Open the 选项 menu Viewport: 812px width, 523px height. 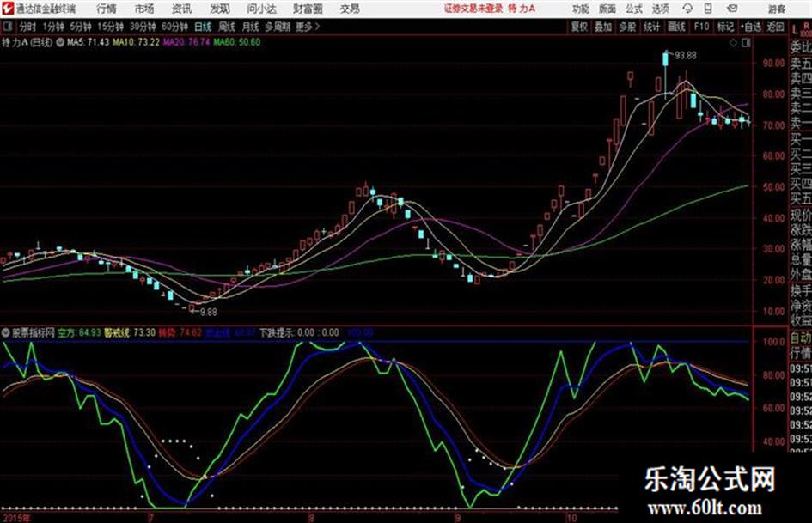click(660, 9)
